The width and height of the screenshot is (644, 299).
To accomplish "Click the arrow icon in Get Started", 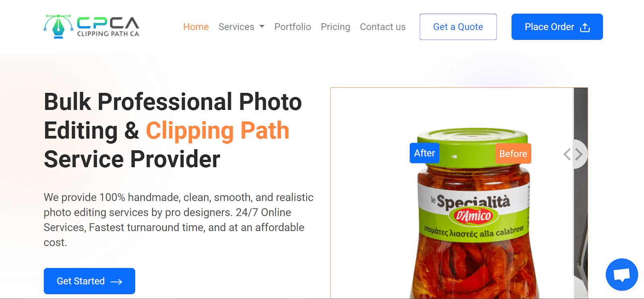I will pyautogui.click(x=116, y=282).
